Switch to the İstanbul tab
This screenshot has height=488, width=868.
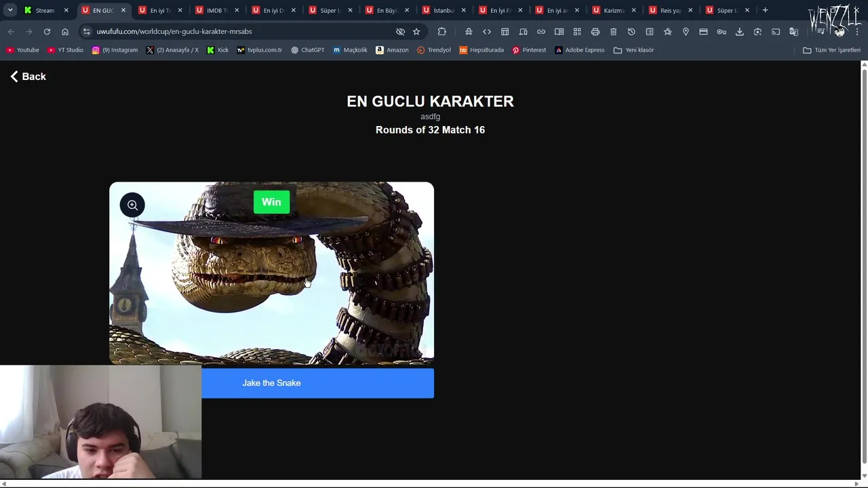(443, 10)
